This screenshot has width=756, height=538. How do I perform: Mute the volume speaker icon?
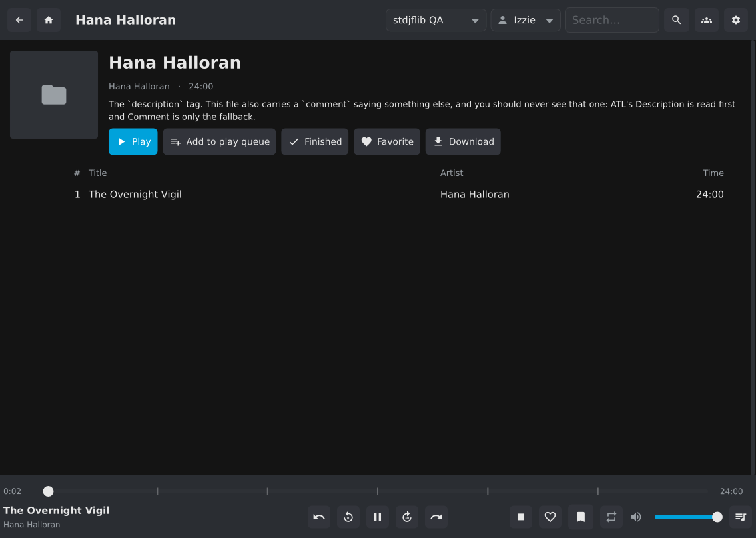(636, 517)
